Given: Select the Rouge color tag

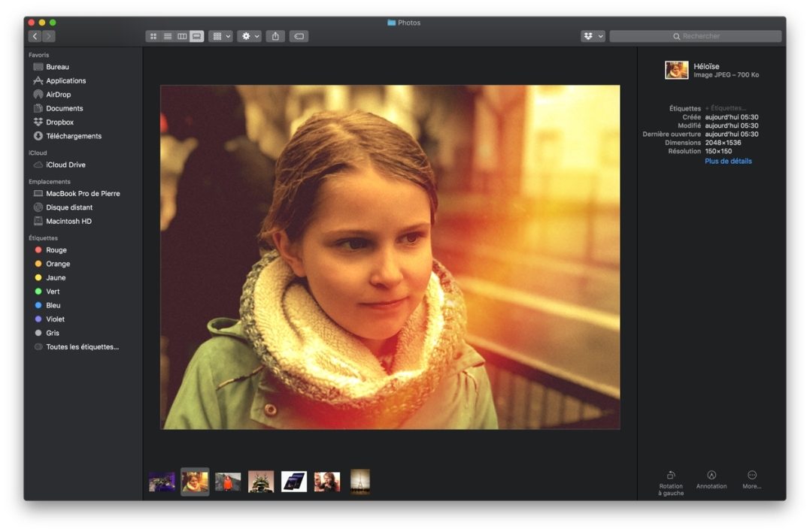Looking at the screenshot, I should pos(56,250).
